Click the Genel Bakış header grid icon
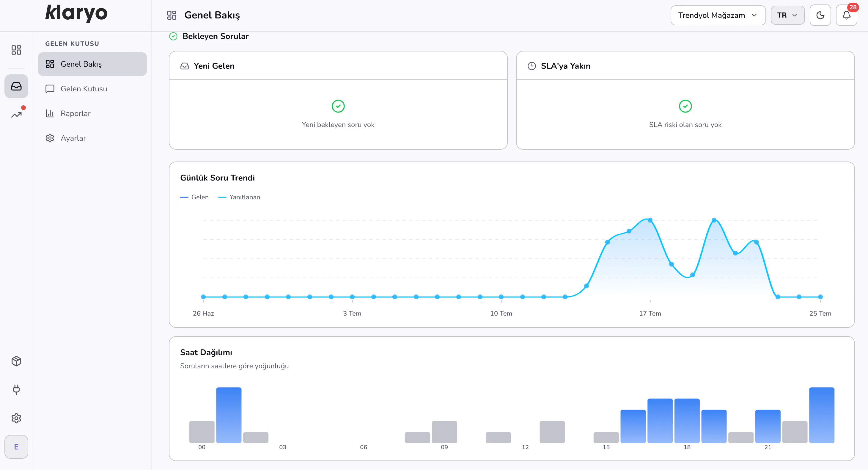The height and width of the screenshot is (470, 868). click(172, 15)
